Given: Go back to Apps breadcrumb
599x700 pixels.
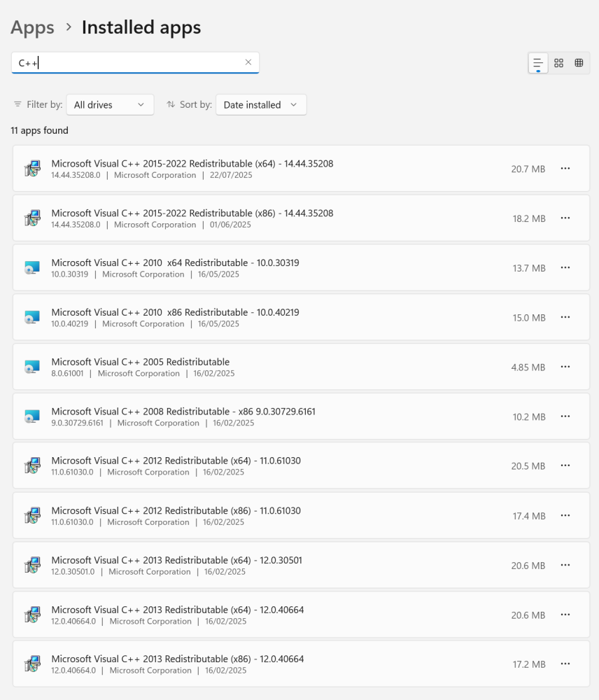Looking at the screenshot, I should click(x=32, y=27).
